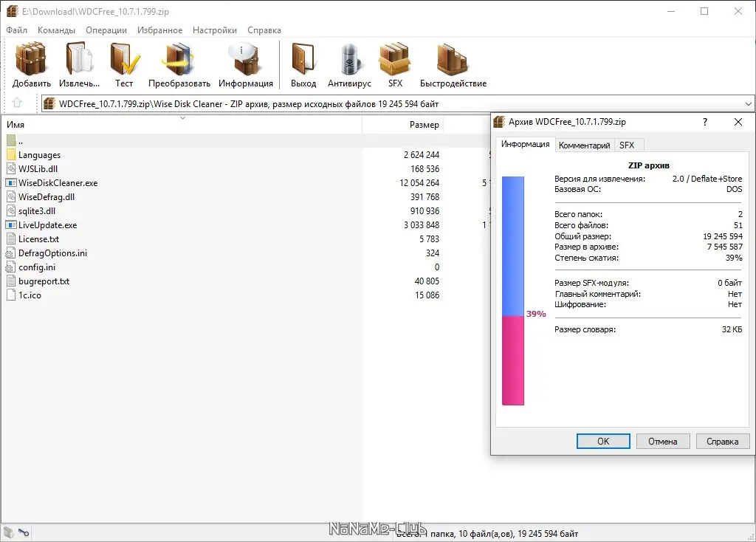Select the sqlite3.dll file name
The height and width of the screenshot is (542, 756).
coord(37,210)
